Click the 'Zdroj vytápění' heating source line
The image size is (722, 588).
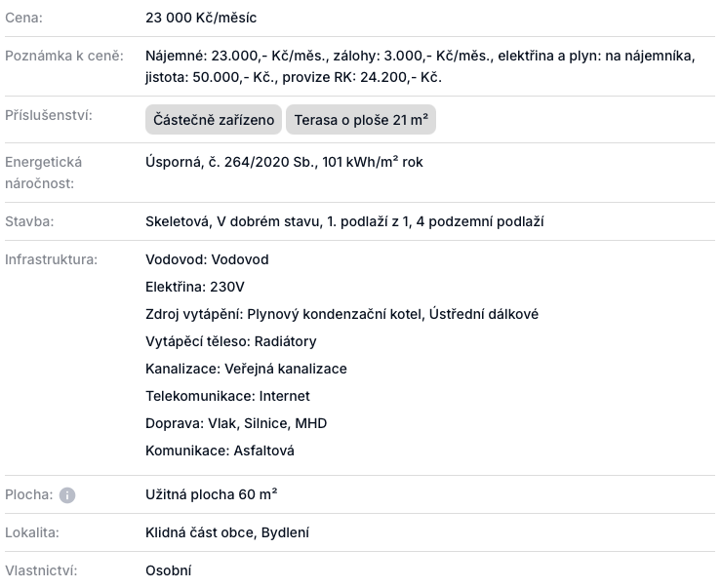(x=341, y=314)
